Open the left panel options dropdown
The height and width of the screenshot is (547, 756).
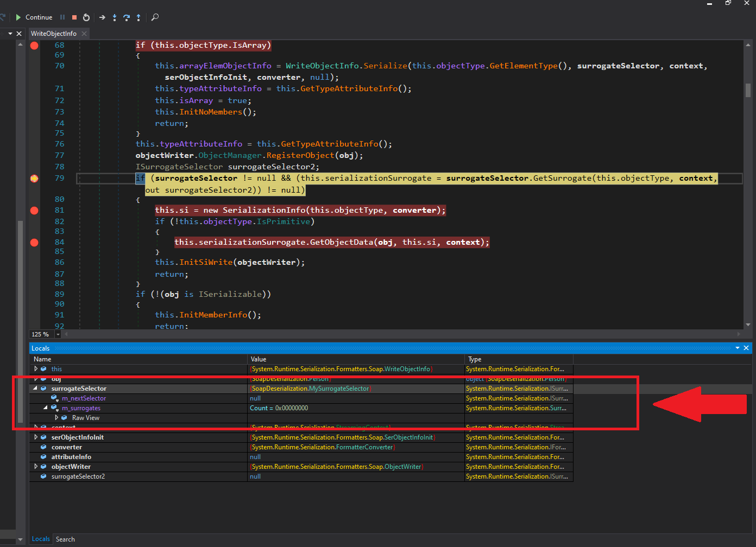point(10,34)
